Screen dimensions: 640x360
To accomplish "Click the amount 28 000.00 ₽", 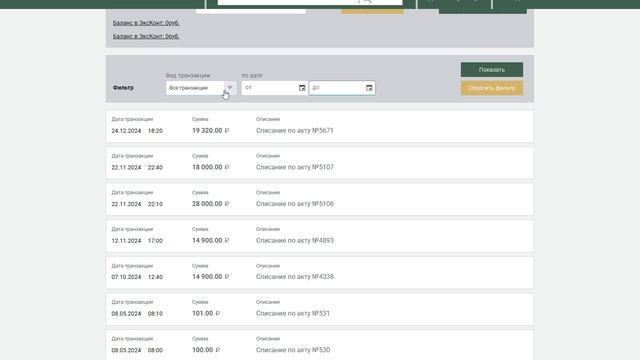I will pos(211,204).
